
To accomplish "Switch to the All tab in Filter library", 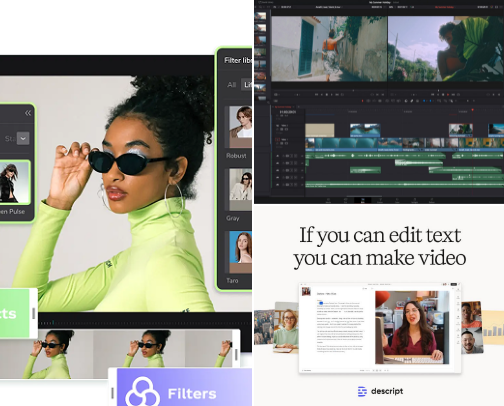I will pyautogui.click(x=231, y=85).
